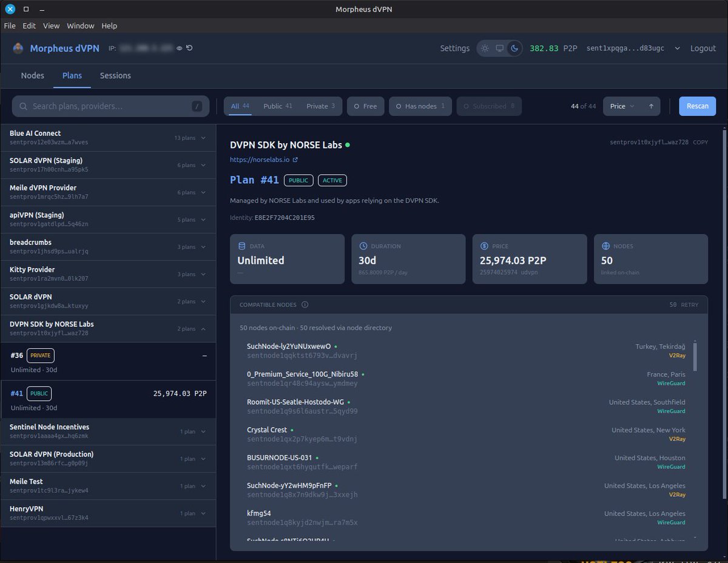Select node Roomit-US-Seatle-Hostodo-WG

coord(466,406)
